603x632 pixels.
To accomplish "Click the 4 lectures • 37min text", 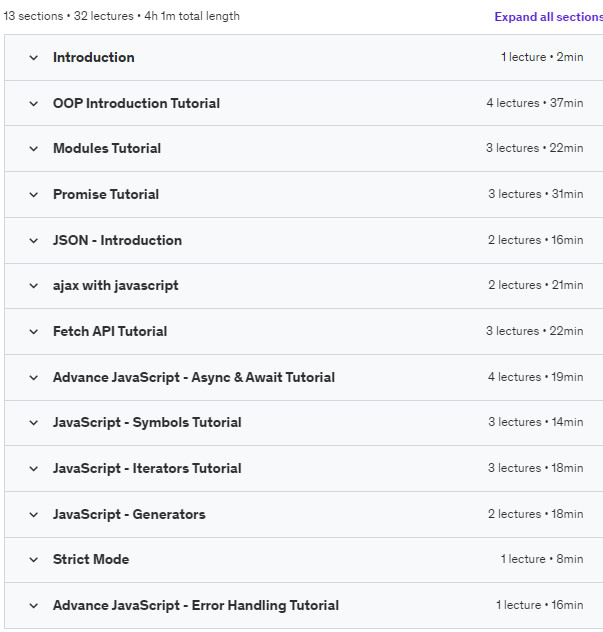I will pos(535,103).
